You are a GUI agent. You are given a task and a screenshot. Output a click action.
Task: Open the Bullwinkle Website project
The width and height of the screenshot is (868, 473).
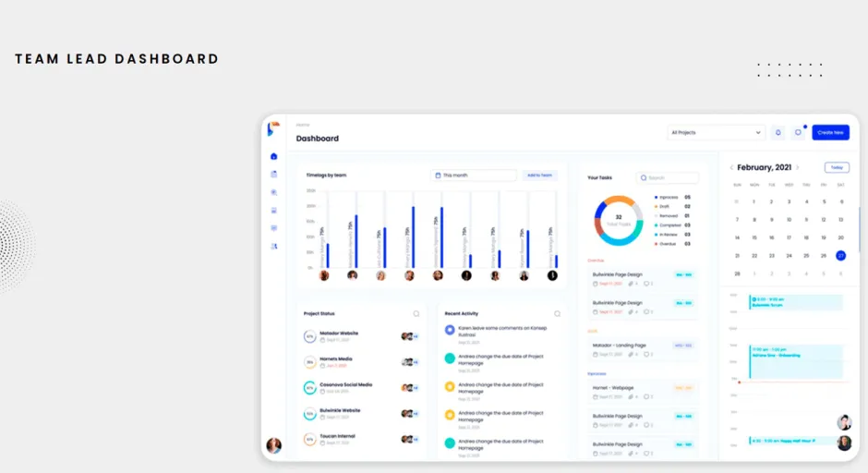pyautogui.click(x=340, y=410)
